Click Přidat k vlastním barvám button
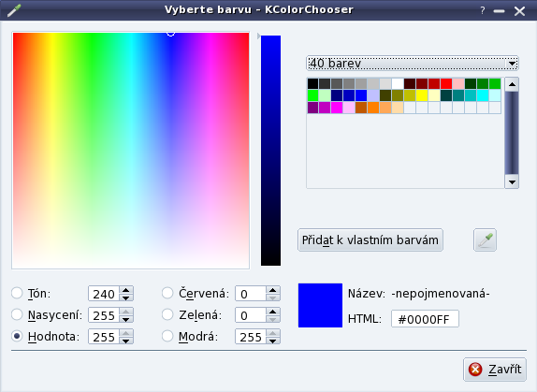The height and width of the screenshot is (392, 537). coord(370,240)
